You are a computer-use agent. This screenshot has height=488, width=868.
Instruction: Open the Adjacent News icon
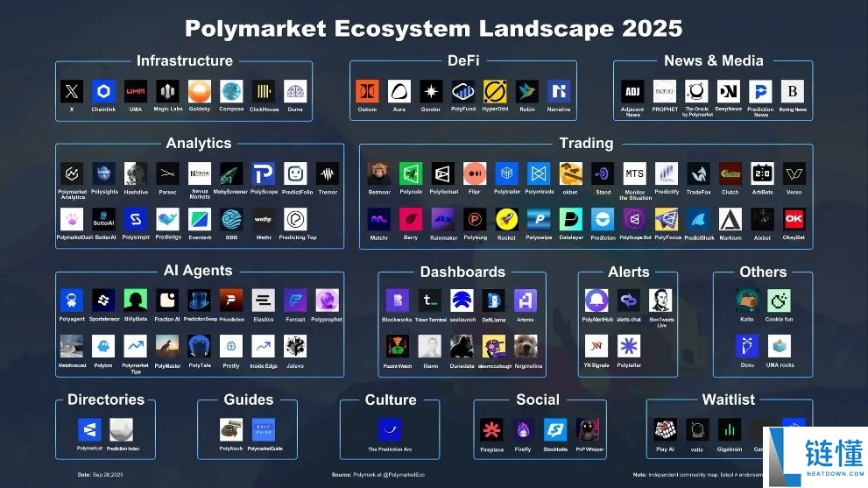(632, 91)
